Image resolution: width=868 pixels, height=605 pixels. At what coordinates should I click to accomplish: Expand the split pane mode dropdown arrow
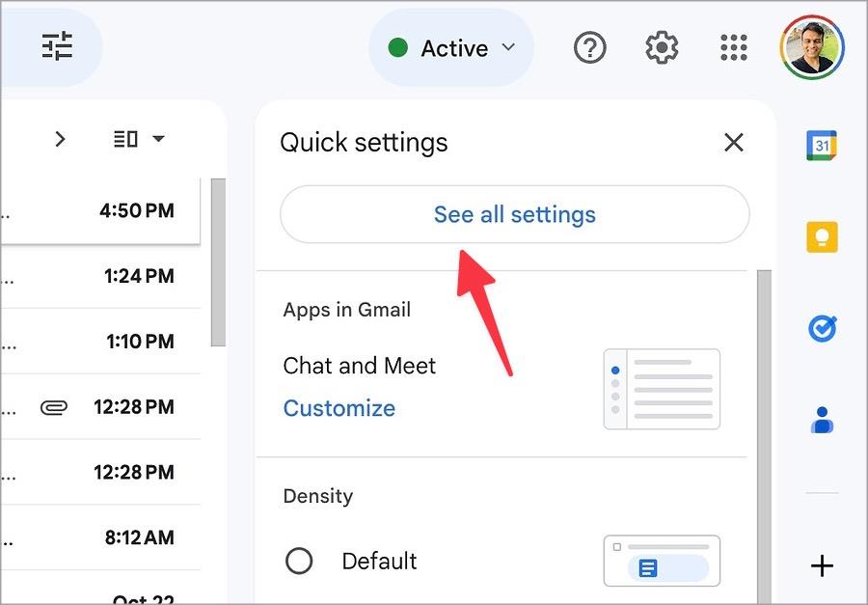coord(158,139)
